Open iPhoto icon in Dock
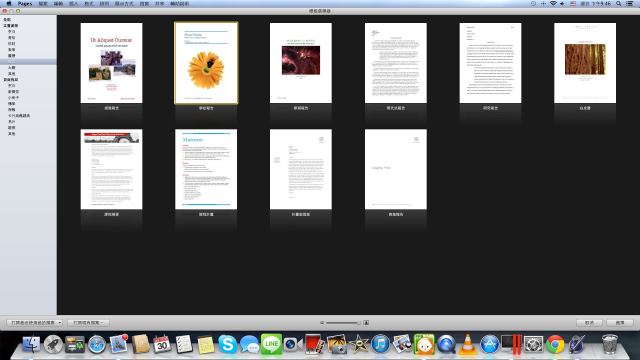The width and height of the screenshot is (640, 360). (337, 344)
